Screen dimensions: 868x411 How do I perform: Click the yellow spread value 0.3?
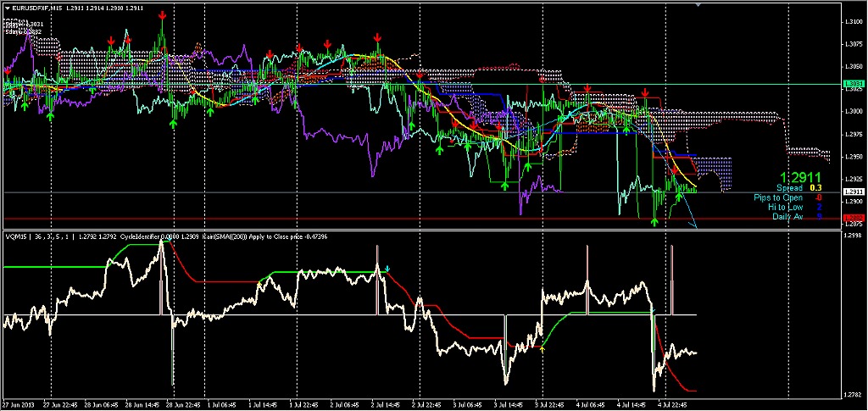click(x=817, y=188)
